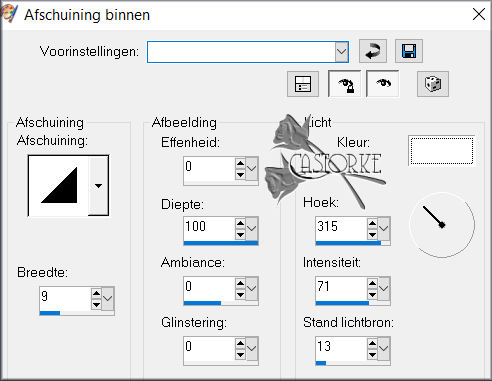Click the dialog layout toggle icon
Image resolution: width=492 pixels, height=381 pixels.
tap(303, 84)
